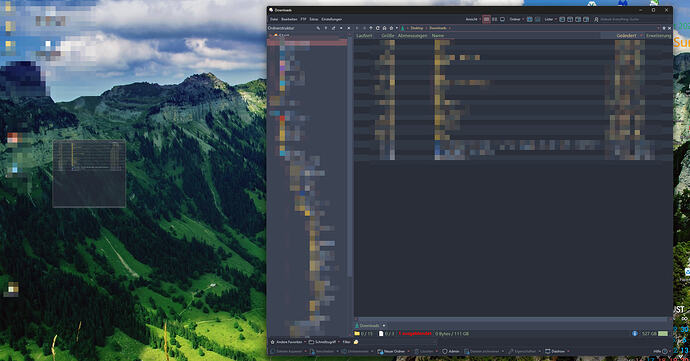
Task: Open the Bearbeiten menu
Action: [x=289, y=19]
